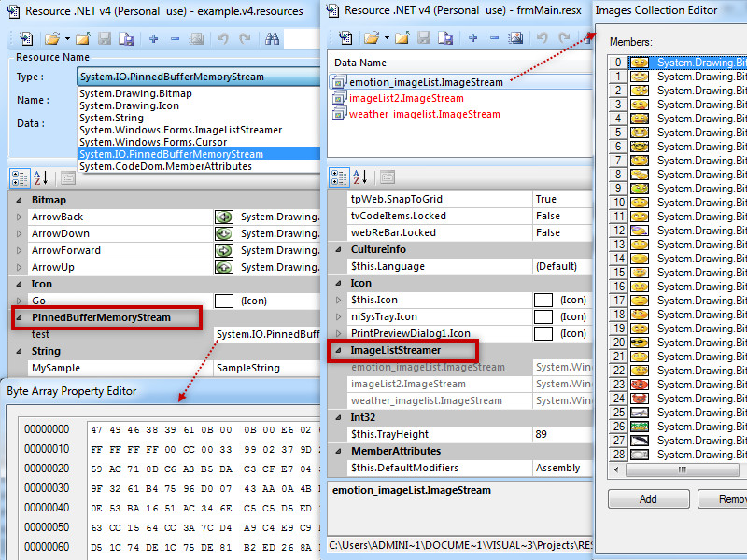Click new resource file icon in example.v4.resources window

pyautogui.click(x=26, y=38)
